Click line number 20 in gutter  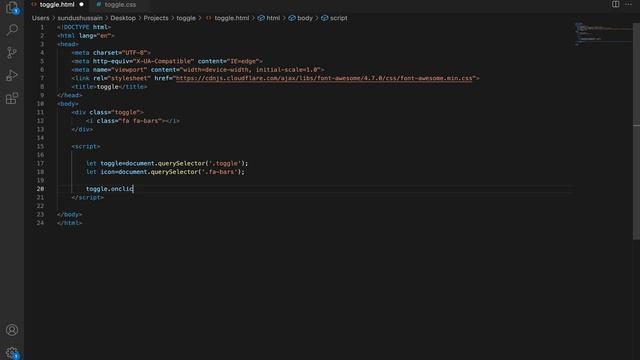coord(40,189)
